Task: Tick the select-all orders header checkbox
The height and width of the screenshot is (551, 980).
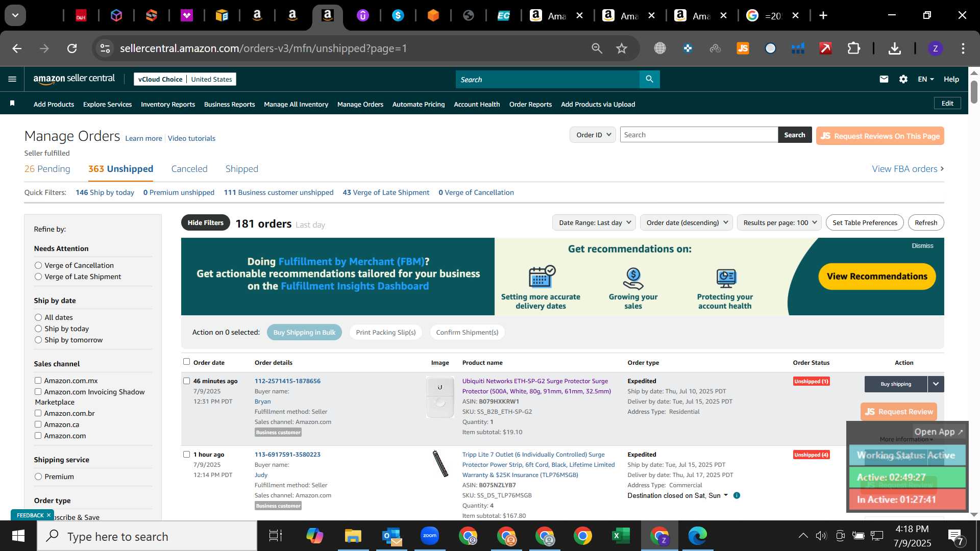Action: click(186, 362)
